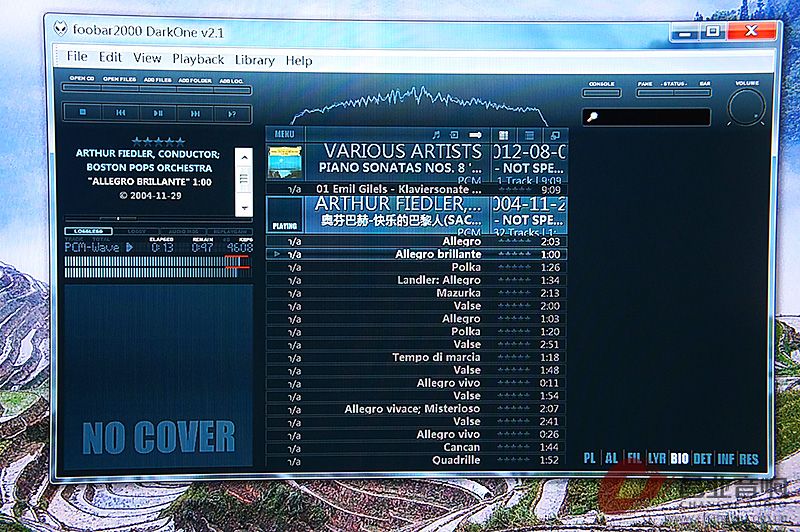Select the Allegro brillante track
Image resolution: width=800 pixels, height=532 pixels.
click(x=416, y=254)
